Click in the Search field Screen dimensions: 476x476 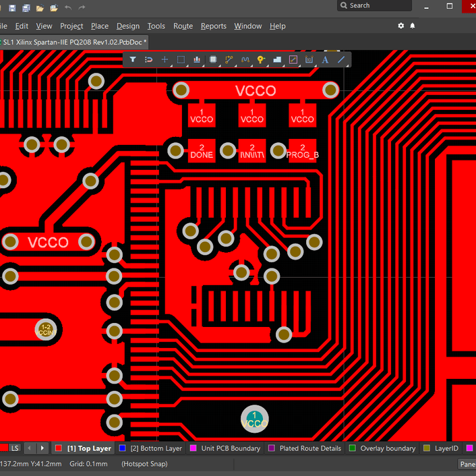(375, 5)
